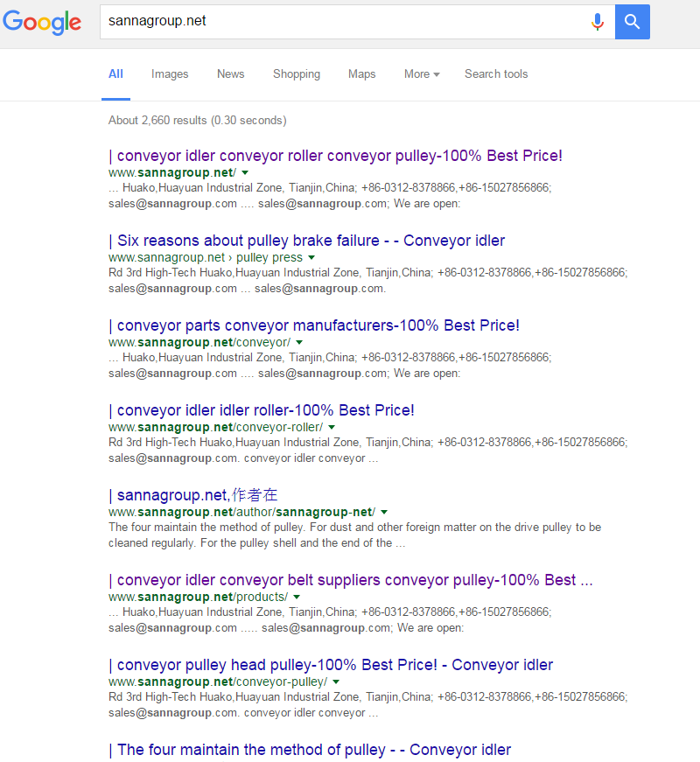Open 'Six reasons about pulley brake failure' result
Viewport: 700px width, 762px height.
pyautogui.click(x=307, y=241)
